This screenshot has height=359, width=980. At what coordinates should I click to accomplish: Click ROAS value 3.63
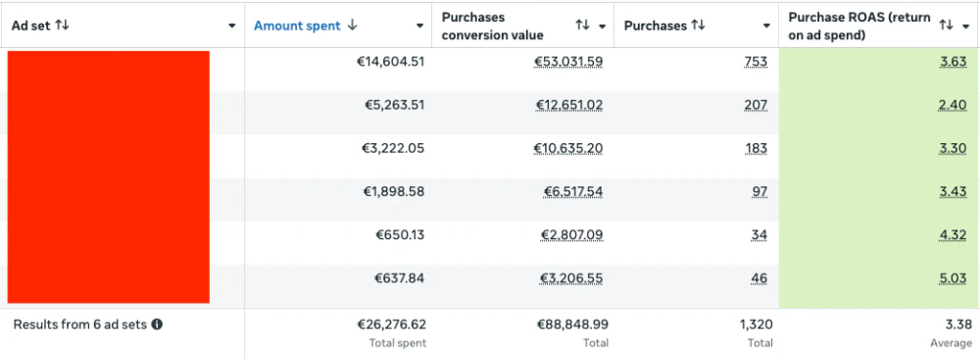tap(954, 61)
